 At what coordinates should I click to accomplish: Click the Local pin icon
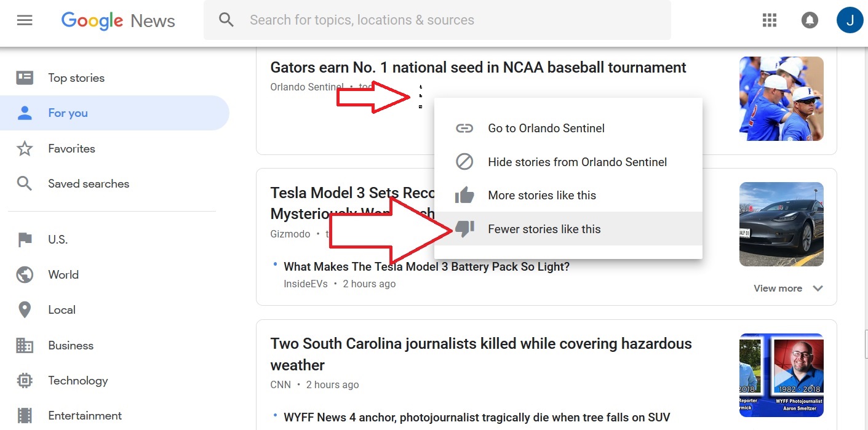[25, 309]
